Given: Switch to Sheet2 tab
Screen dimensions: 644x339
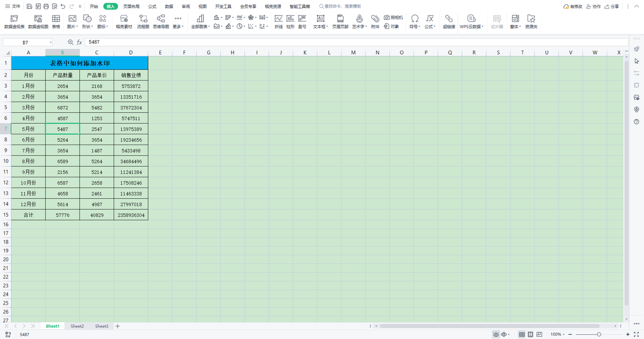Looking at the screenshot, I should (x=77, y=326).
